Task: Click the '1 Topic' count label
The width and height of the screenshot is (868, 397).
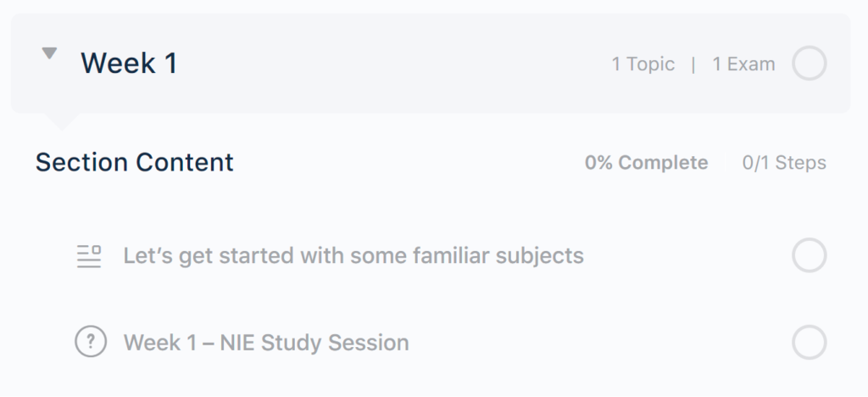Action: 643,64
